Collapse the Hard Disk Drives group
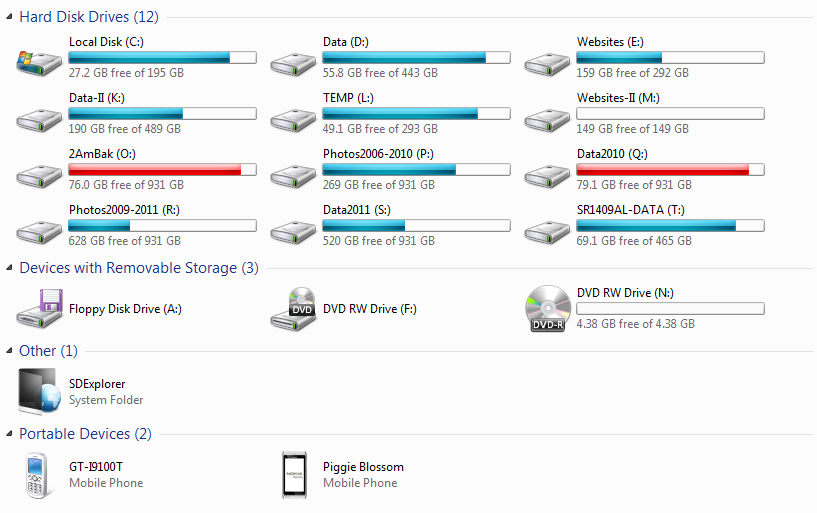Image resolution: width=817 pixels, height=513 pixels. 9,17
